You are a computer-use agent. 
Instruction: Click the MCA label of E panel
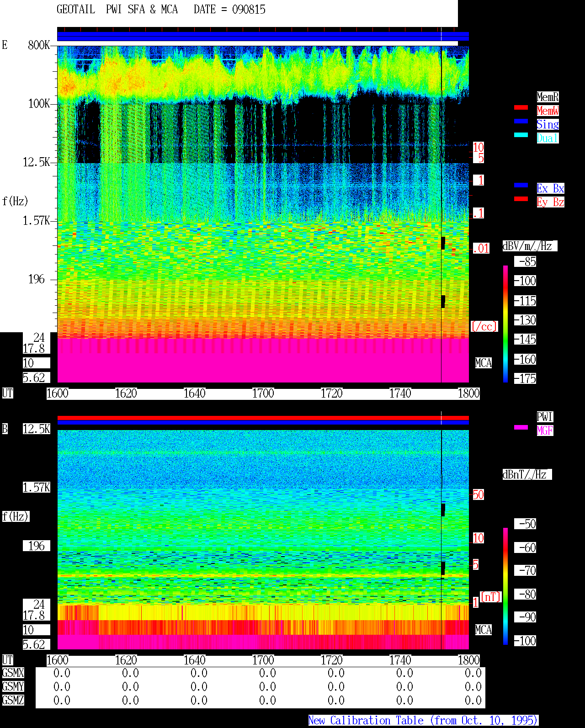(x=484, y=363)
